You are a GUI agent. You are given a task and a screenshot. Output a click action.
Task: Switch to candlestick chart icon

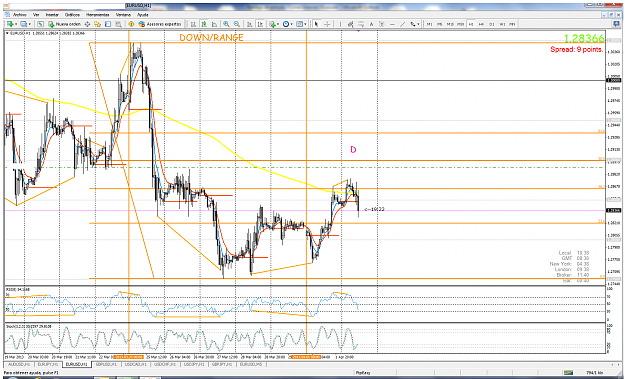204,24
